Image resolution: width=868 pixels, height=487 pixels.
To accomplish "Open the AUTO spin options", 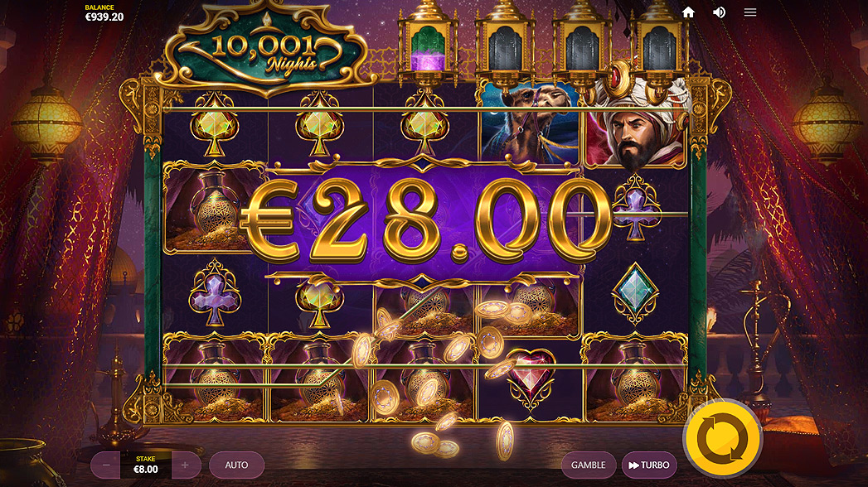I will [236, 465].
